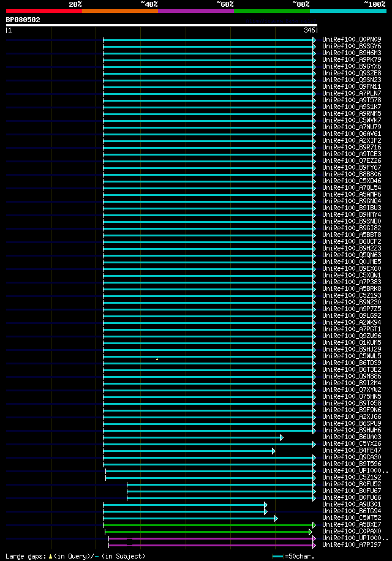Select the UniRef100_B9HMY4 label

tap(352, 215)
